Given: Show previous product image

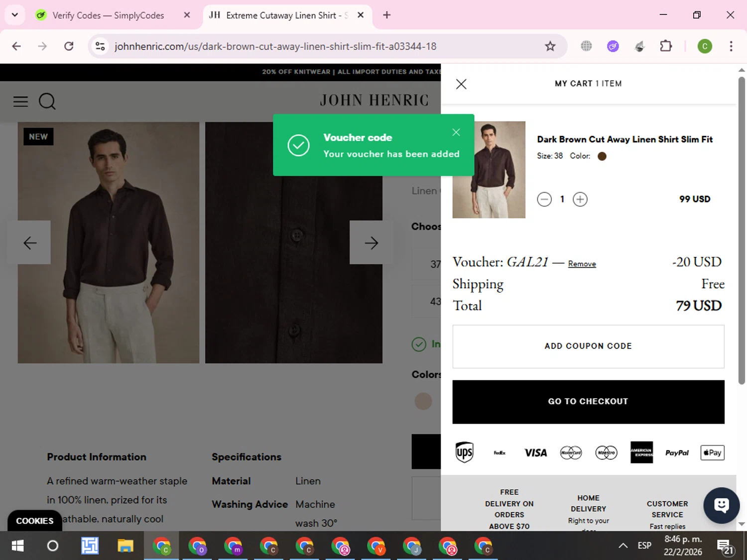Looking at the screenshot, I should coord(29,242).
